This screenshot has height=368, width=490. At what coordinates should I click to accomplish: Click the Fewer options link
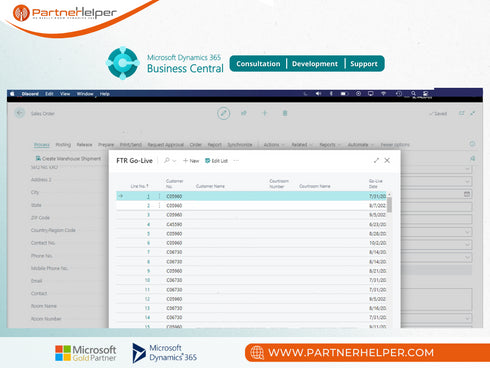395,145
